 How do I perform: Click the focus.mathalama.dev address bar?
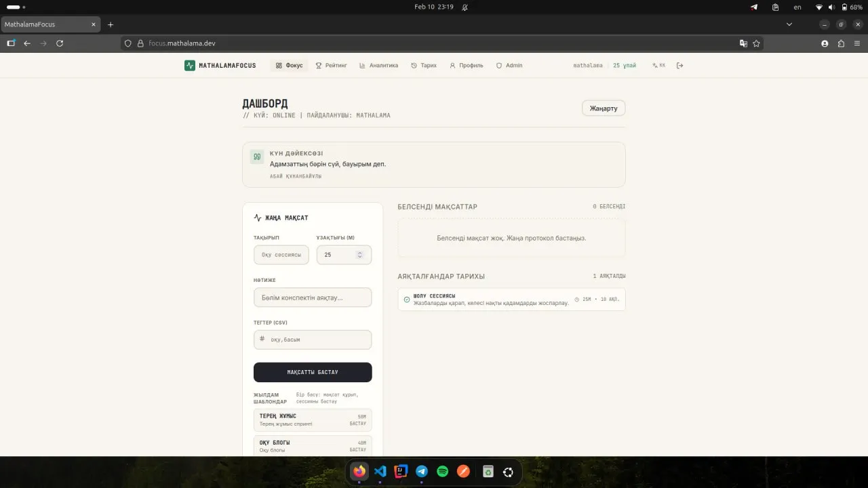(441, 43)
